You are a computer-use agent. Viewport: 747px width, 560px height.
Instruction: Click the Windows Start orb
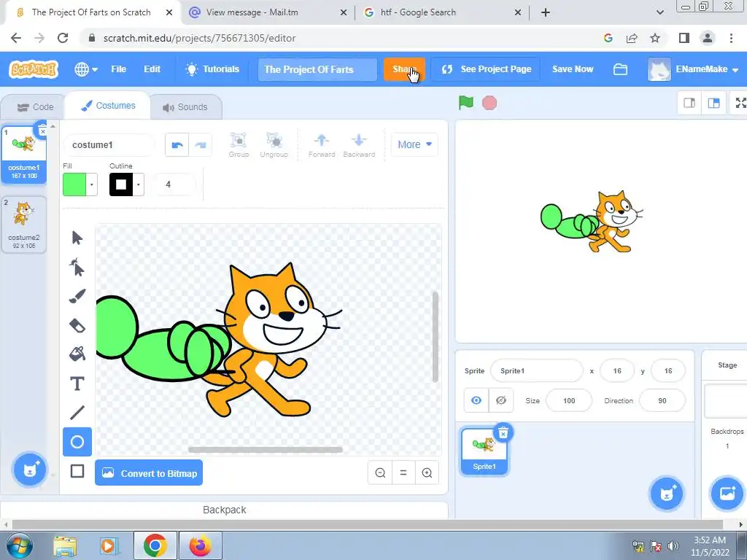coord(18,545)
